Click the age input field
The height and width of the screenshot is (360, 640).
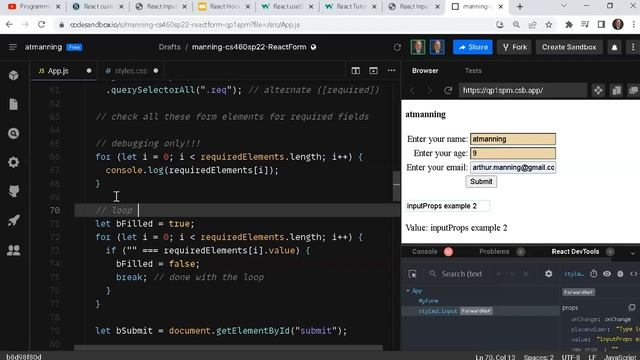tap(513, 153)
